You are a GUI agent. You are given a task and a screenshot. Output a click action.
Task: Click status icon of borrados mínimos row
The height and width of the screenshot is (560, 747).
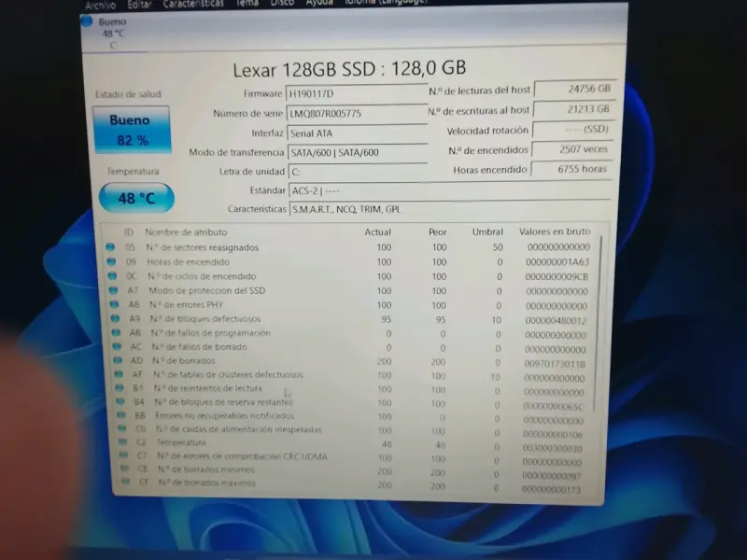point(125,469)
